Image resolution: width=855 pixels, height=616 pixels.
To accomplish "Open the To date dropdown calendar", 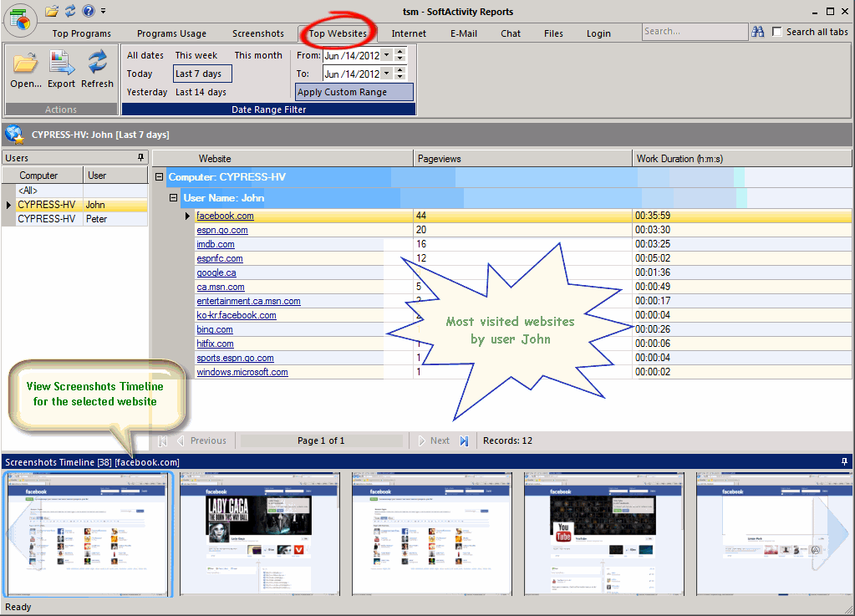I will pos(387,73).
